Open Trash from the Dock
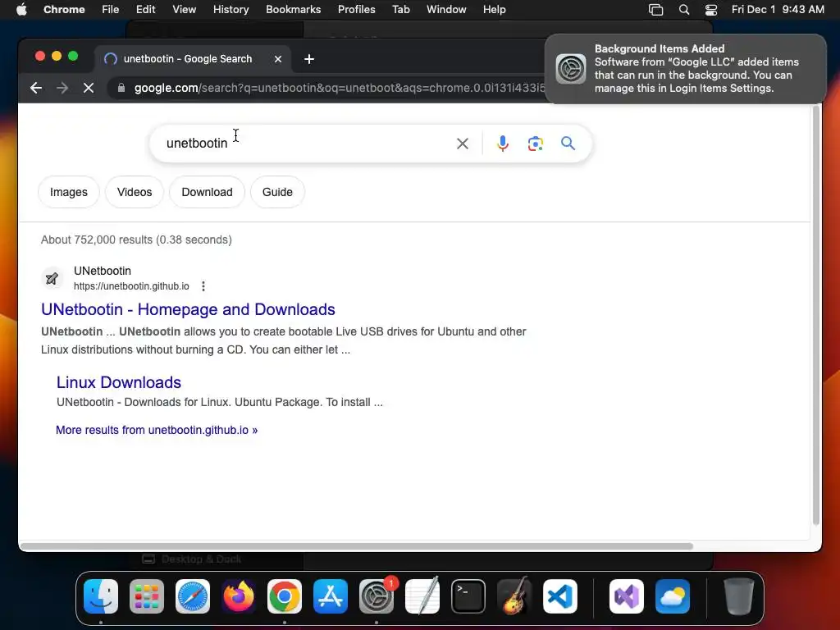Viewport: 840px width, 630px height. (x=739, y=596)
